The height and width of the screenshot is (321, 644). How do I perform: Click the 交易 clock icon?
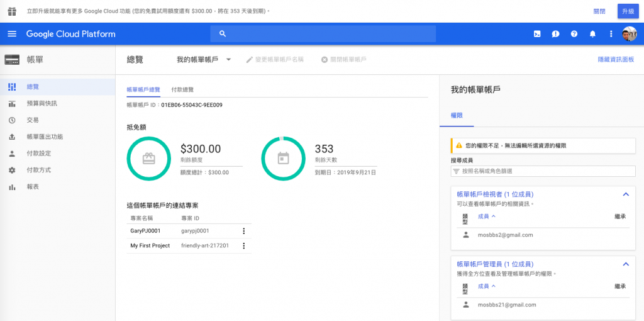coord(12,120)
